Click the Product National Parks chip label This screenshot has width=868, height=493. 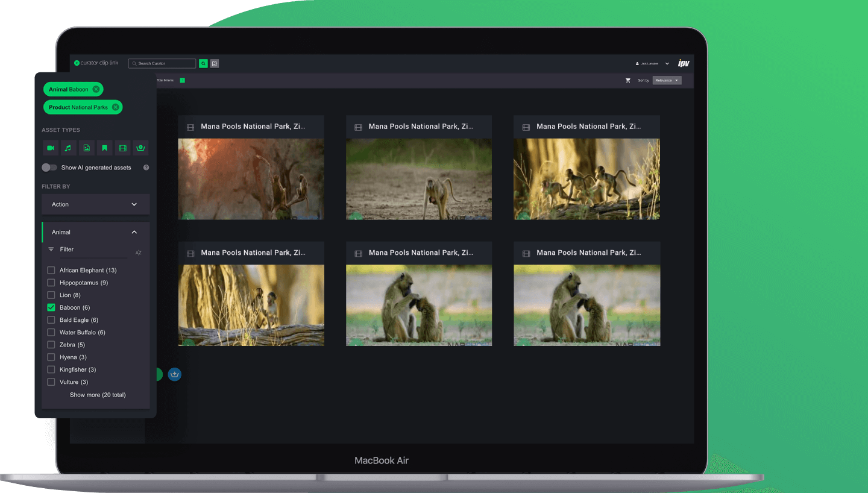(78, 107)
